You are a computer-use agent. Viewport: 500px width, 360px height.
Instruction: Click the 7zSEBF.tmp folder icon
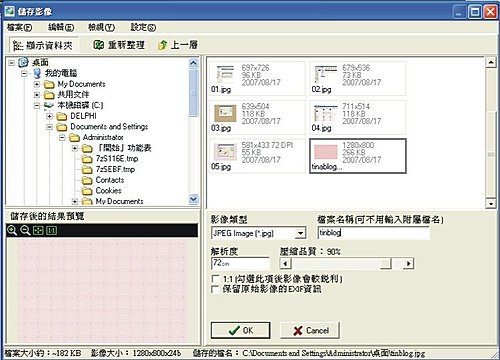(x=87, y=170)
